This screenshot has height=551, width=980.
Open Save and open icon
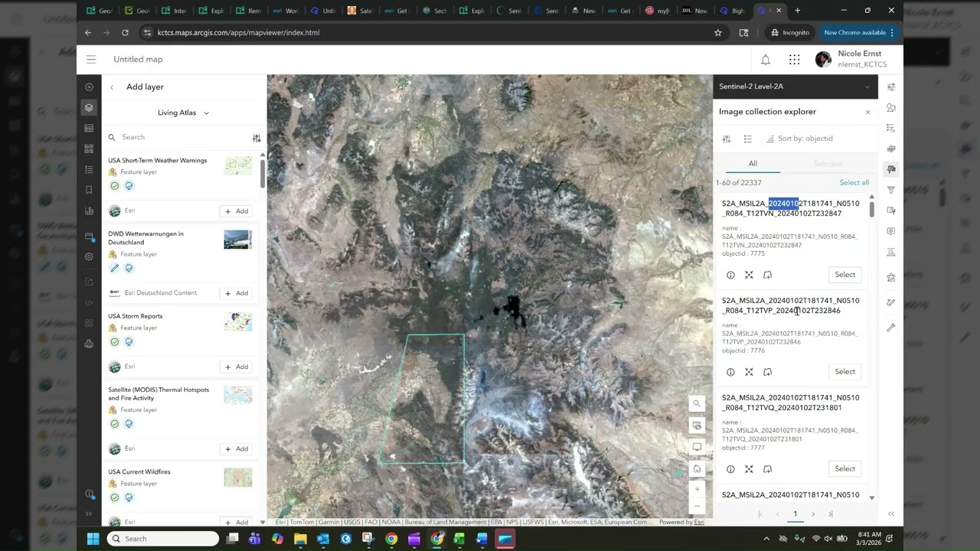tap(89, 236)
